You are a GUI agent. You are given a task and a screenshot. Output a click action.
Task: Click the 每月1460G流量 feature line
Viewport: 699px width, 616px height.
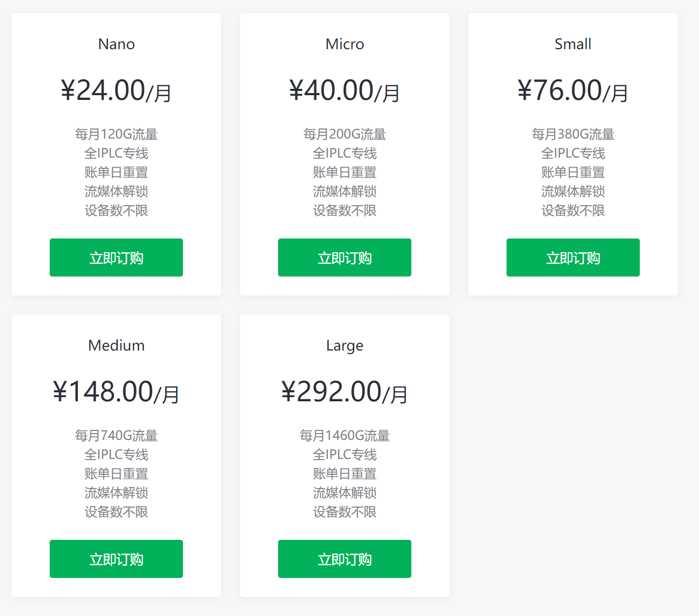(345, 436)
